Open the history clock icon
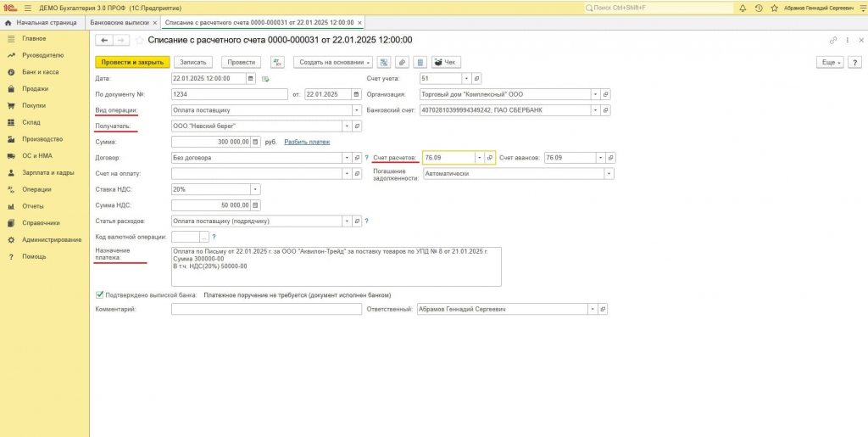Viewport: 868px width, 437px height. click(759, 8)
